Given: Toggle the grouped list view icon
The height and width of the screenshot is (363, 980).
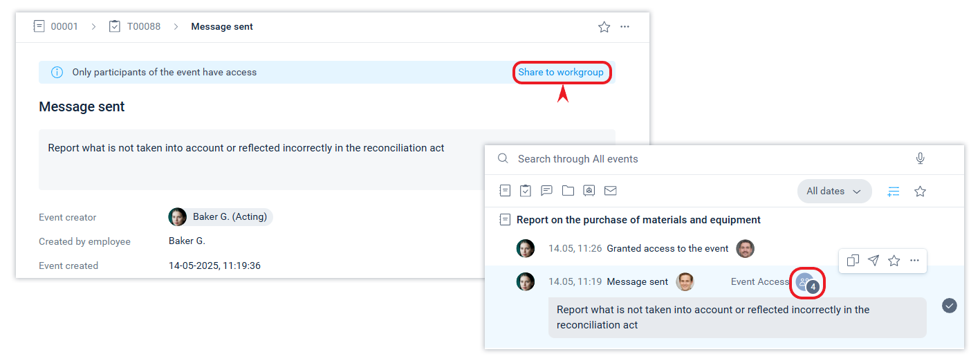Looking at the screenshot, I should 894,192.
